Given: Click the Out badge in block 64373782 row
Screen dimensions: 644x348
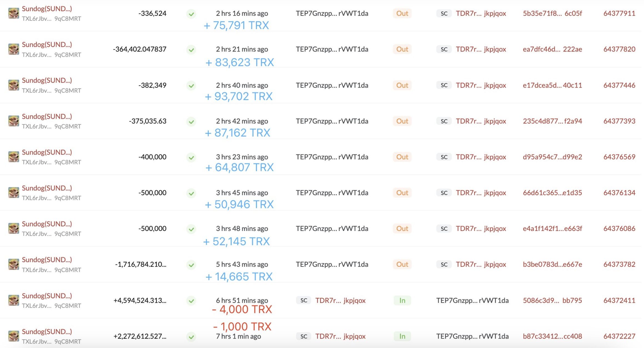Looking at the screenshot, I should click(402, 264).
